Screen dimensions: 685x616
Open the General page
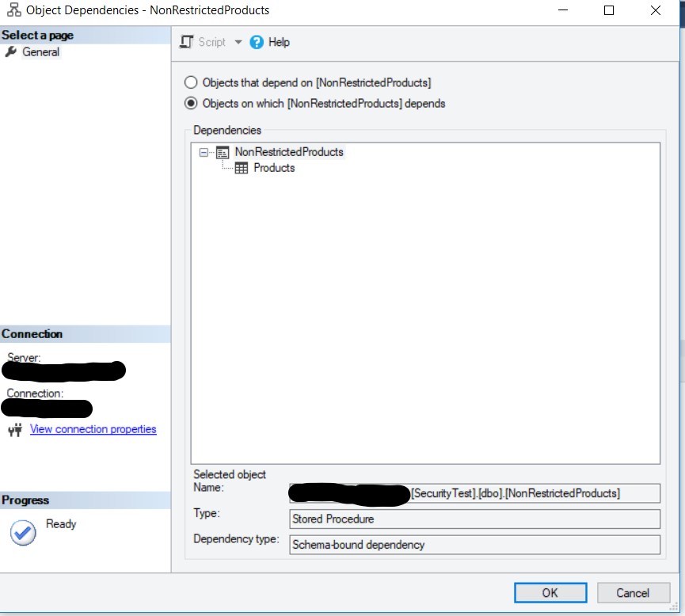pos(40,52)
